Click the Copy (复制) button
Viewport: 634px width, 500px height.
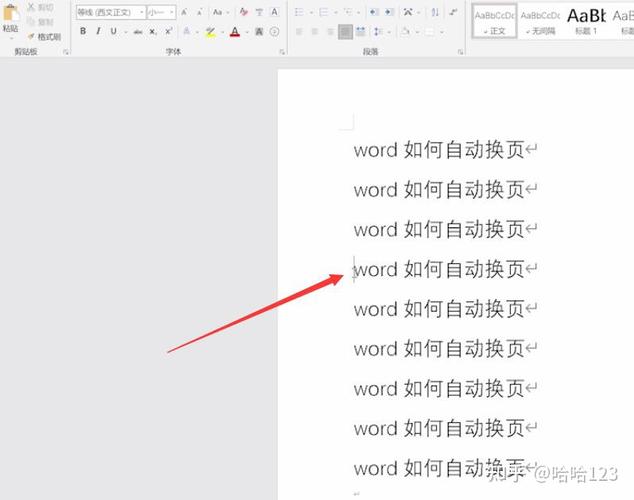40,21
